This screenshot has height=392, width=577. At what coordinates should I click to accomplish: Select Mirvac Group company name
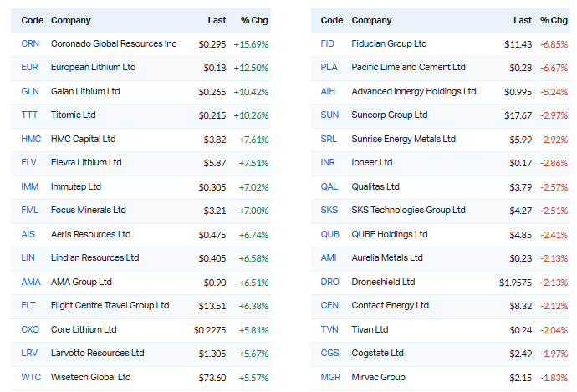[378, 377]
